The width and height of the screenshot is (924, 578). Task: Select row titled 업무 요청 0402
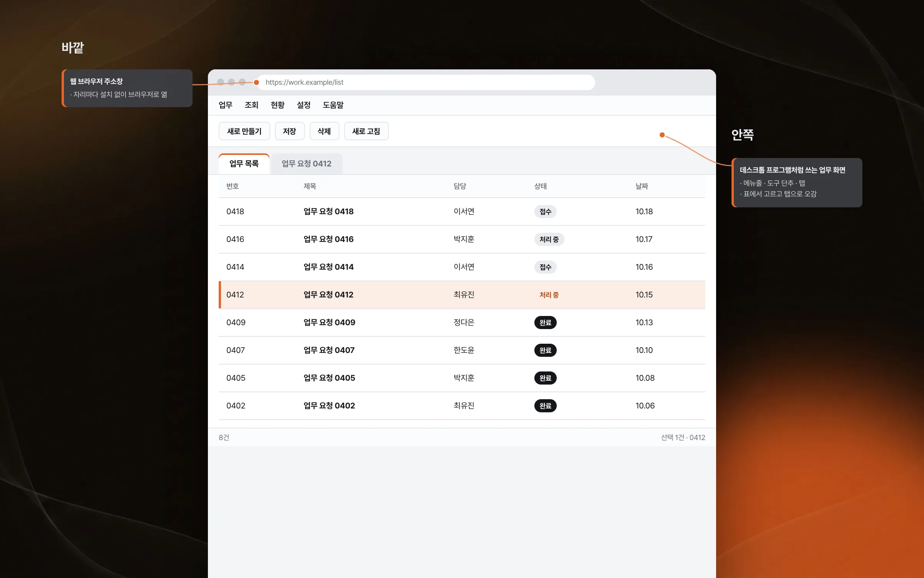(462, 406)
